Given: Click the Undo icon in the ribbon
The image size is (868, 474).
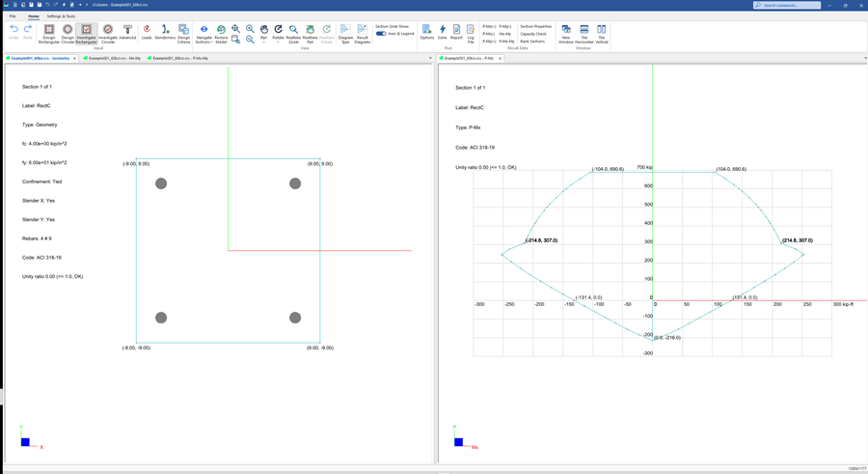Looking at the screenshot, I should (14, 29).
